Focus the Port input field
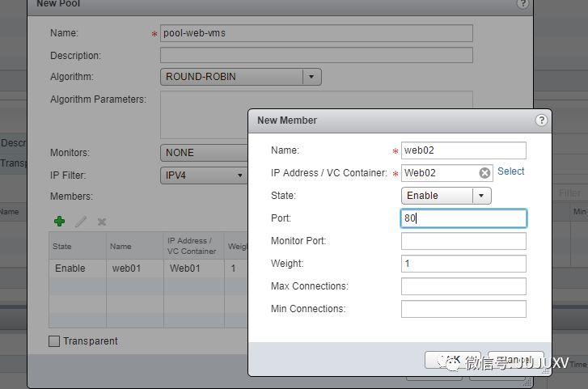 tap(463, 218)
